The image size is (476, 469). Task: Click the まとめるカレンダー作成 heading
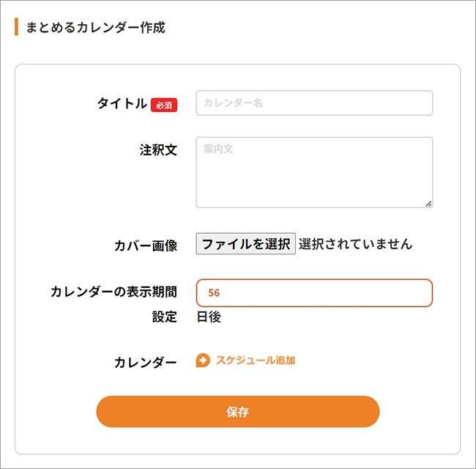point(95,28)
